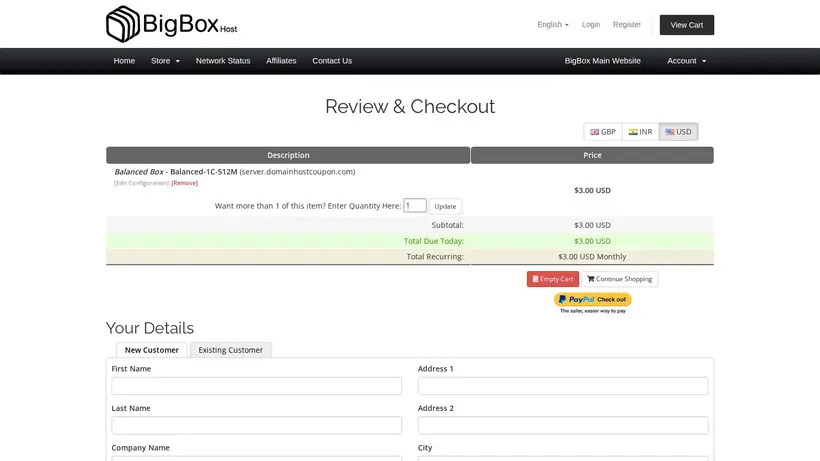This screenshot has height=461, width=820.
Task: Open the Register link
Action: (x=627, y=25)
